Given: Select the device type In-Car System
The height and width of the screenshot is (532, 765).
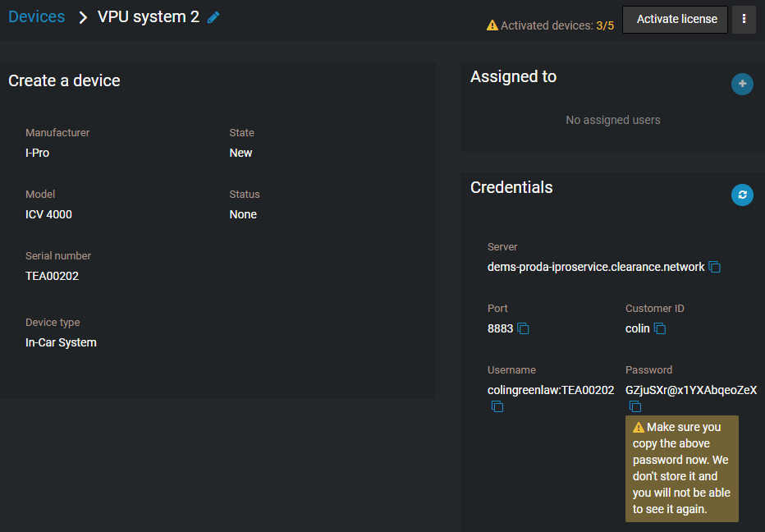Looking at the screenshot, I should 61,342.
